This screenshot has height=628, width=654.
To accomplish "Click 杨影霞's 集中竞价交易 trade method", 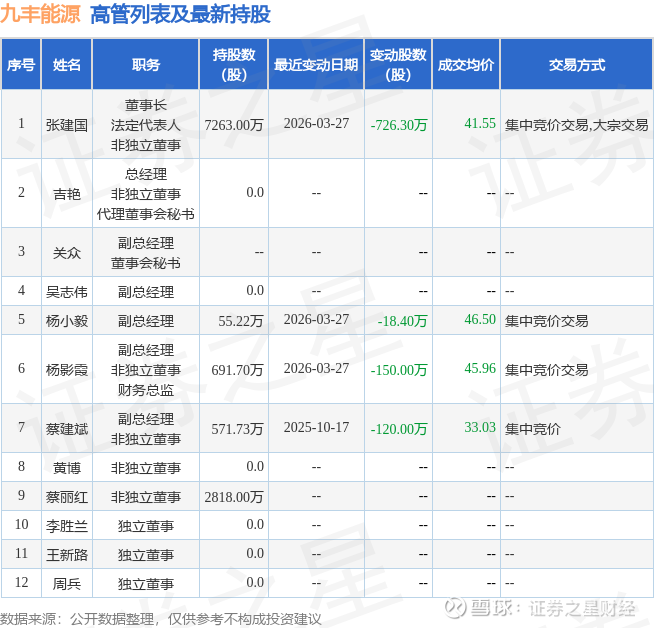I will 546,369.
